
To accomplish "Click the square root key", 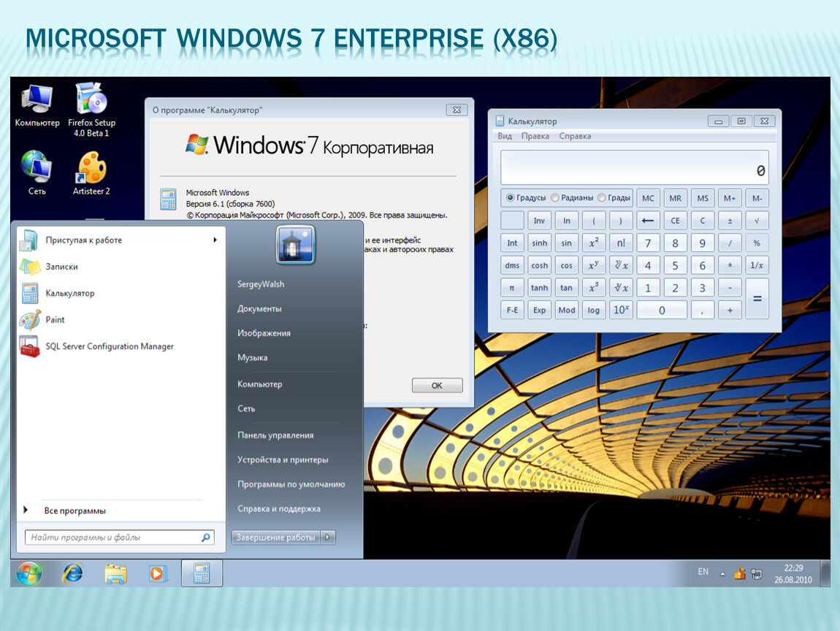I will coord(757,221).
